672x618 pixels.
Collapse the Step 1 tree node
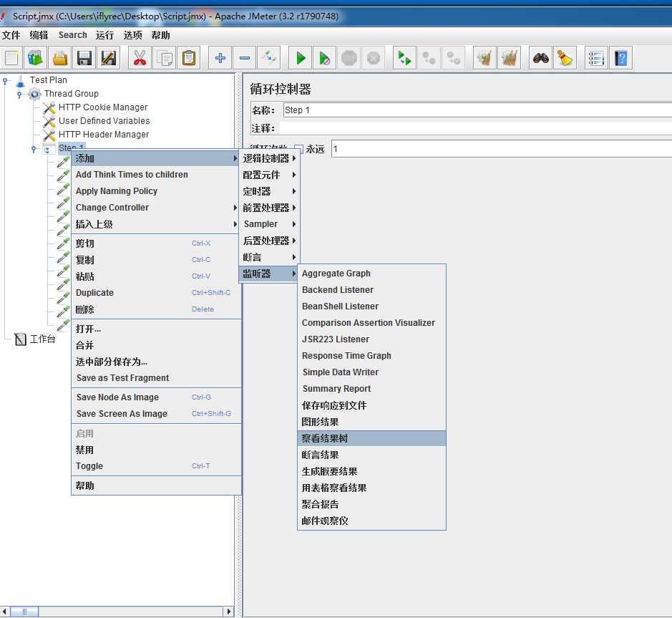click(33, 149)
